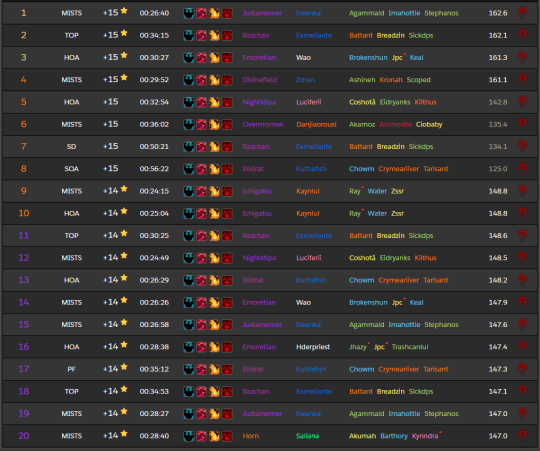Screen dimensions: 540x451
Task: Click the Horde faction icon in rank 20 row
Action: click(x=522, y=436)
